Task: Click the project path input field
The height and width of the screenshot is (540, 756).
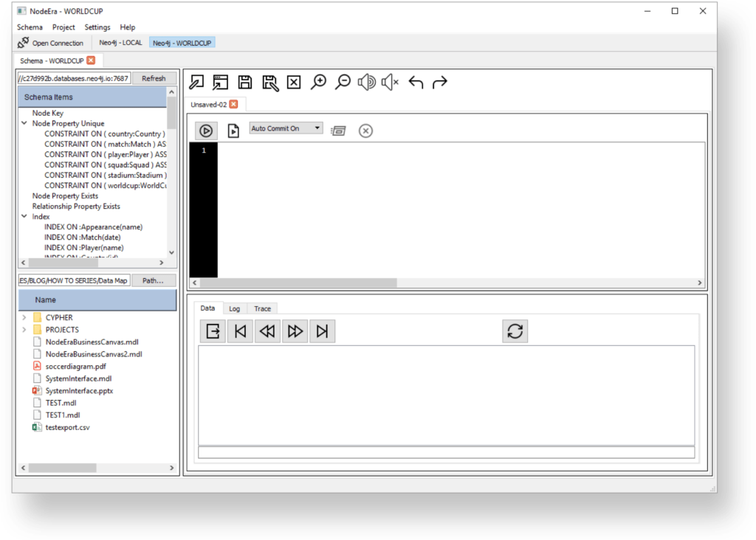Action: [74, 280]
